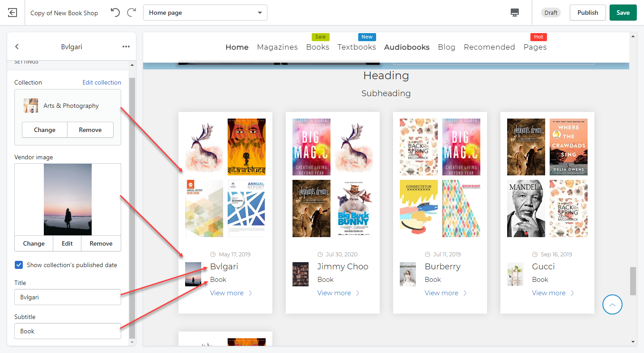This screenshot has height=353, width=644.
Task: Open the Bvlgari block more options menu
Action: pyautogui.click(x=126, y=47)
